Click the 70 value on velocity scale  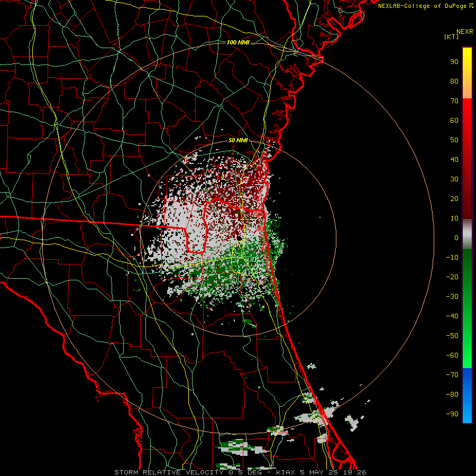[x=454, y=101]
